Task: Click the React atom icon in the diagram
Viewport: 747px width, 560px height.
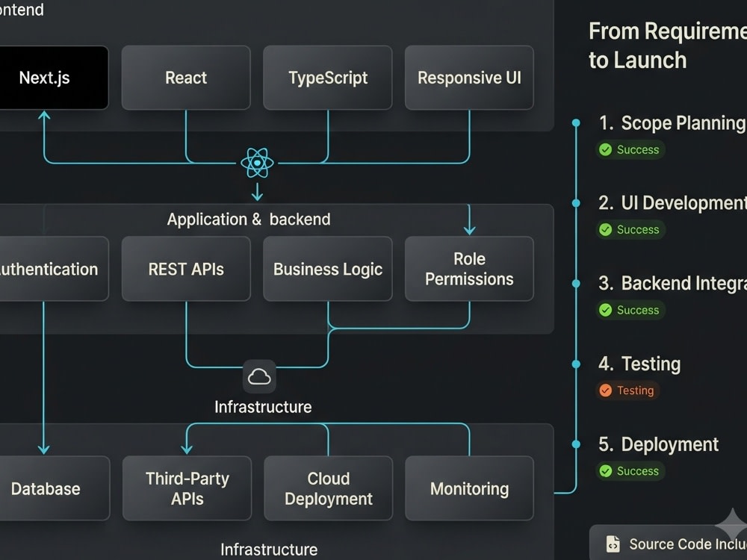Action: click(x=257, y=163)
